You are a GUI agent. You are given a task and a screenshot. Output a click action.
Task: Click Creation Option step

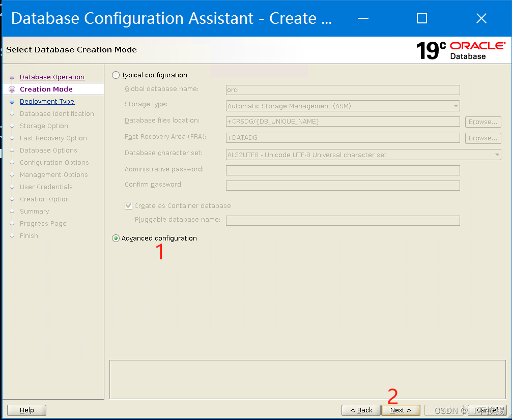click(44, 199)
